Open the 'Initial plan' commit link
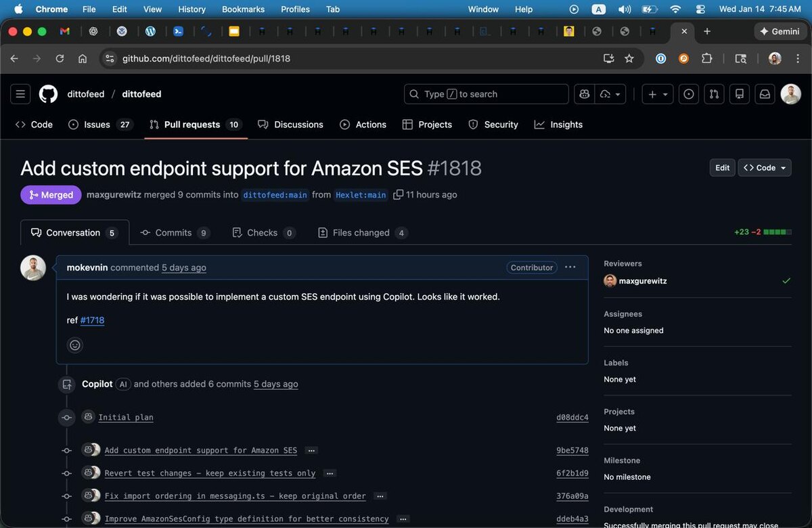The width and height of the screenshot is (812, 528). click(x=126, y=417)
